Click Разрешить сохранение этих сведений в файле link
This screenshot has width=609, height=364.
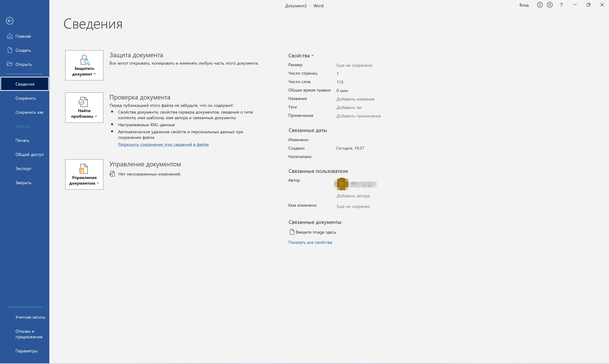pyautogui.click(x=163, y=145)
